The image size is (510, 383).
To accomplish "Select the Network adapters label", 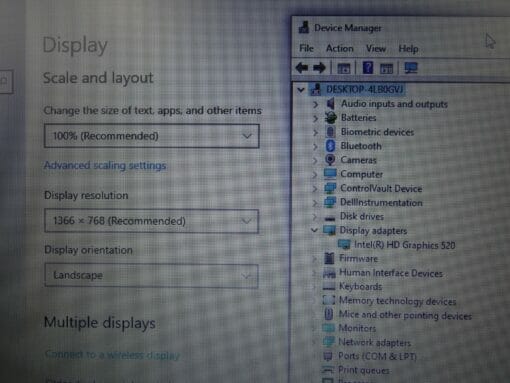I will point(374,342).
